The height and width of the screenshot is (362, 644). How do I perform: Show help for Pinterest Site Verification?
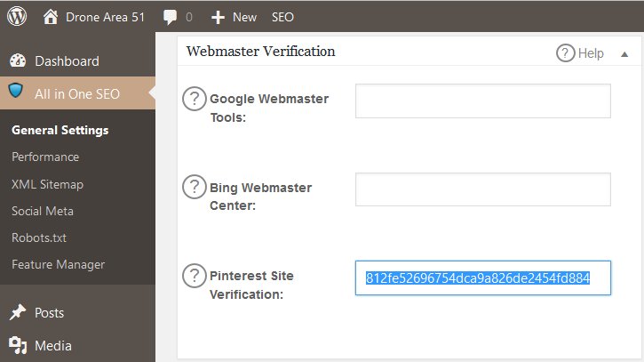195,276
